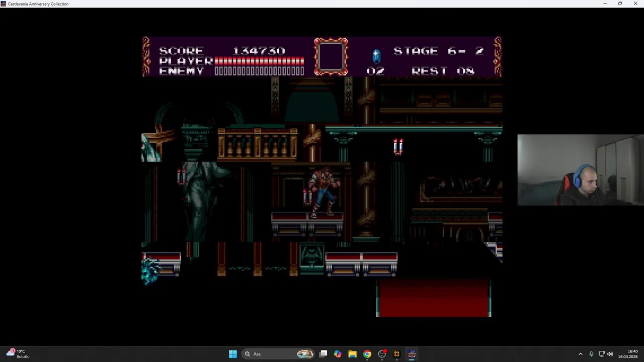Viewport: 644px width, 362px height.
Task: Open the orange-icon app on the taskbar
Action: point(396,354)
